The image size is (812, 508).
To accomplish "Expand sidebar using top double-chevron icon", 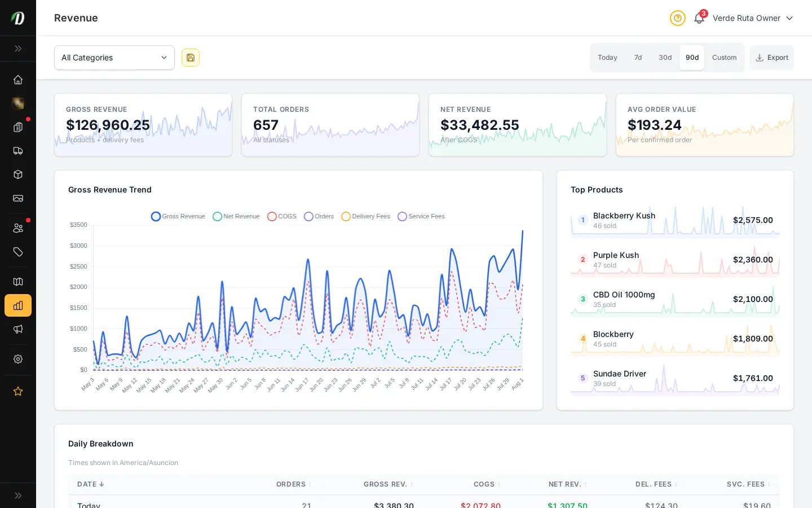I will coord(18,49).
